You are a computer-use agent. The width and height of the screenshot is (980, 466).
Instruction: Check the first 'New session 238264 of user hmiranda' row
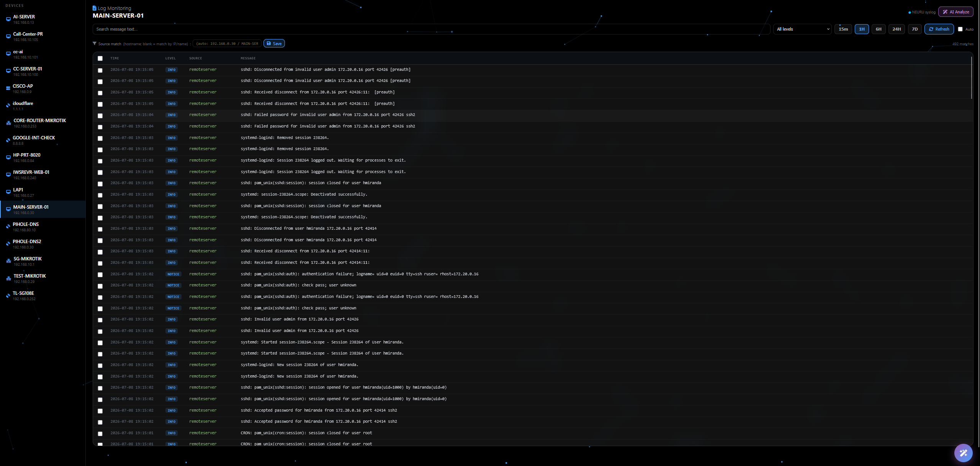point(100,366)
